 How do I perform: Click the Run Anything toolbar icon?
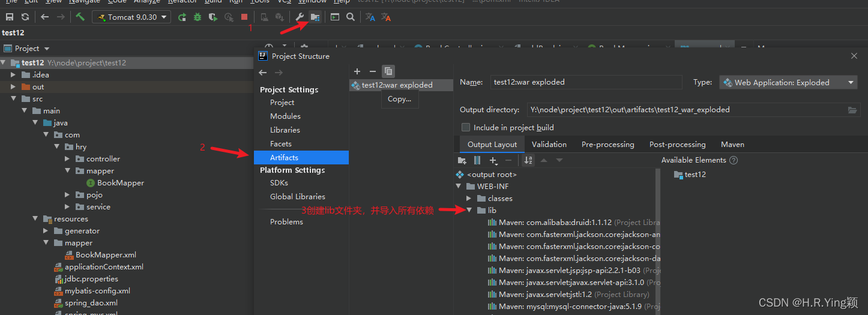(x=335, y=17)
